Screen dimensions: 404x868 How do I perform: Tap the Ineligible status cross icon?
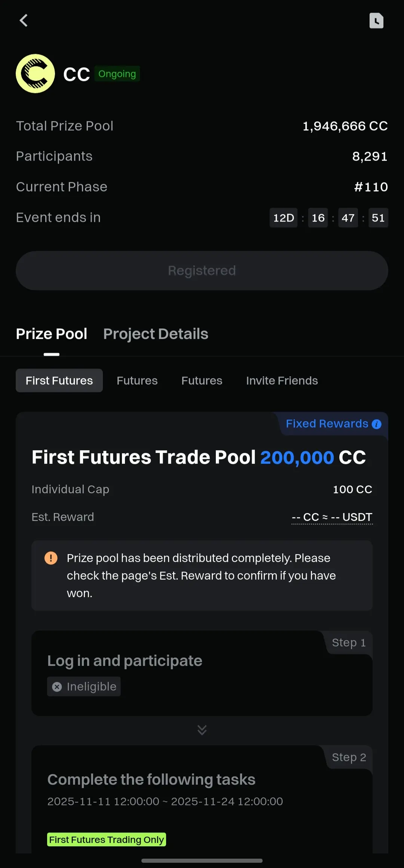[57, 687]
